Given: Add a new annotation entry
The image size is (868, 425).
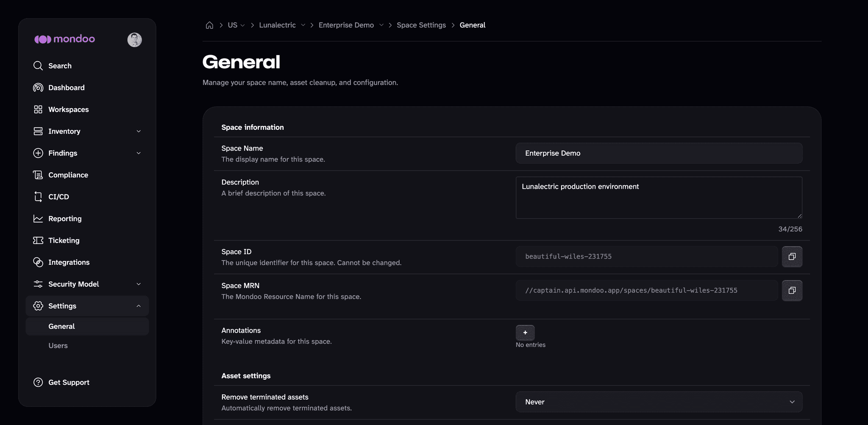Looking at the screenshot, I should (x=525, y=333).
